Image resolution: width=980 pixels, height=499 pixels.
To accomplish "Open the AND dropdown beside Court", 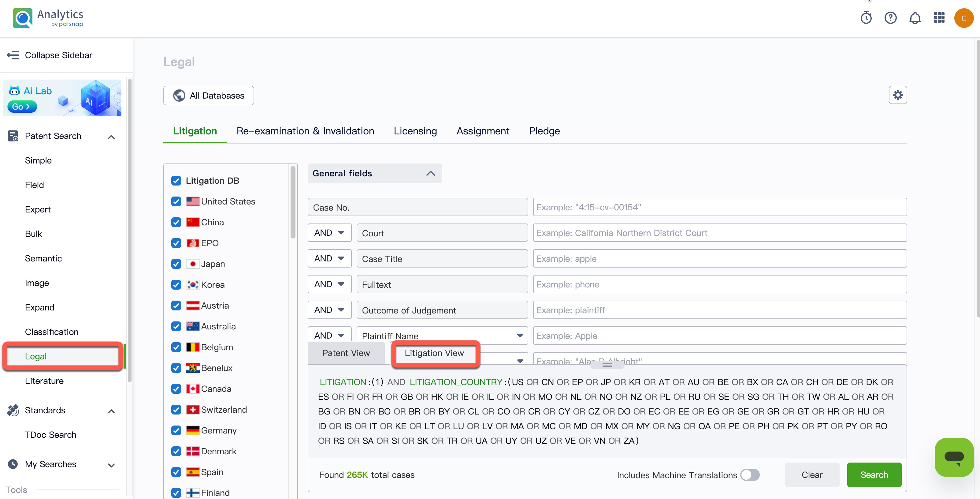I will (x=329, y=233).
